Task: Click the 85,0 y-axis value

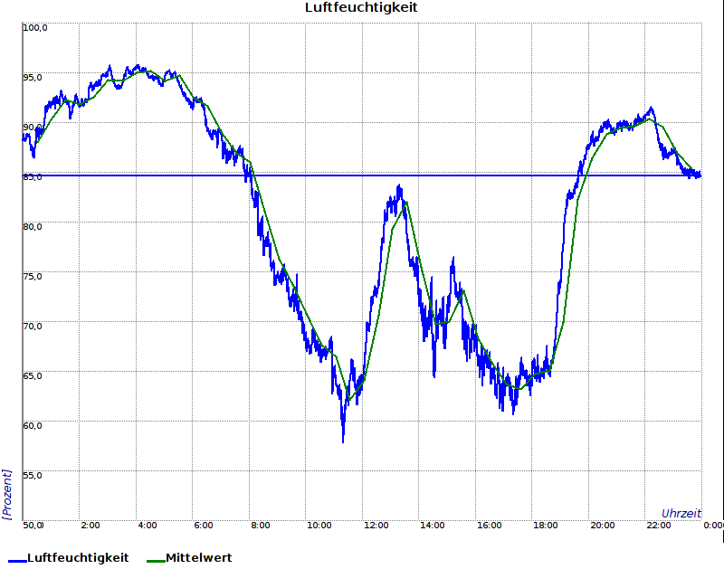Action: 33,177
